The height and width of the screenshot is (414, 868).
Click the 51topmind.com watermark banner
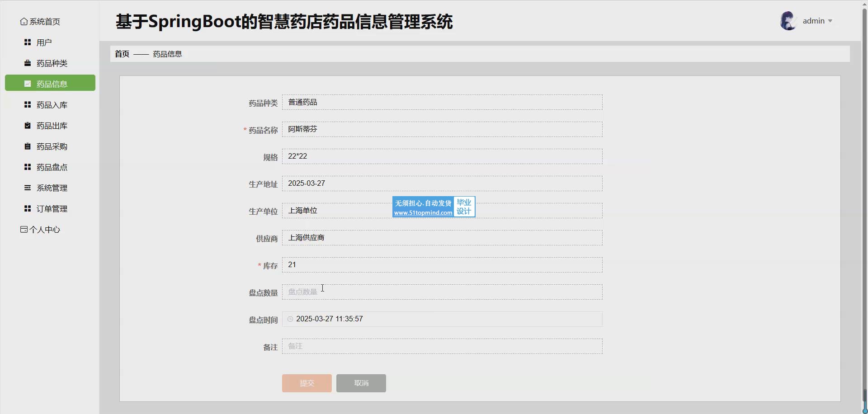(433, 207)
